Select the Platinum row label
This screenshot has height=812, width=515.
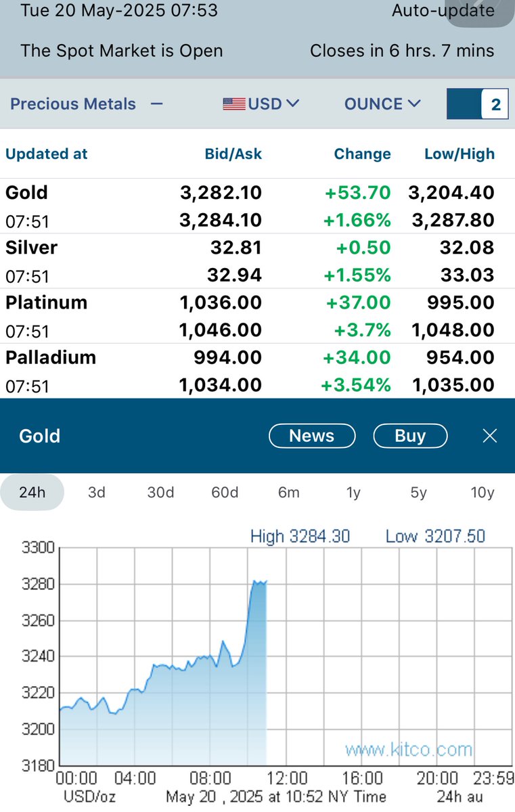47,302
